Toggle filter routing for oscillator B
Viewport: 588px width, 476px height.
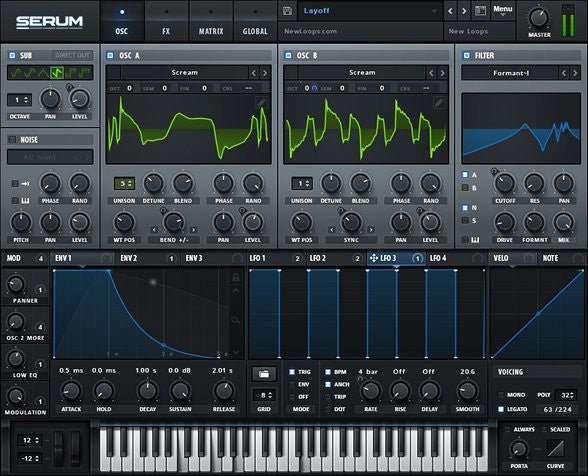[x=465, y=188]
